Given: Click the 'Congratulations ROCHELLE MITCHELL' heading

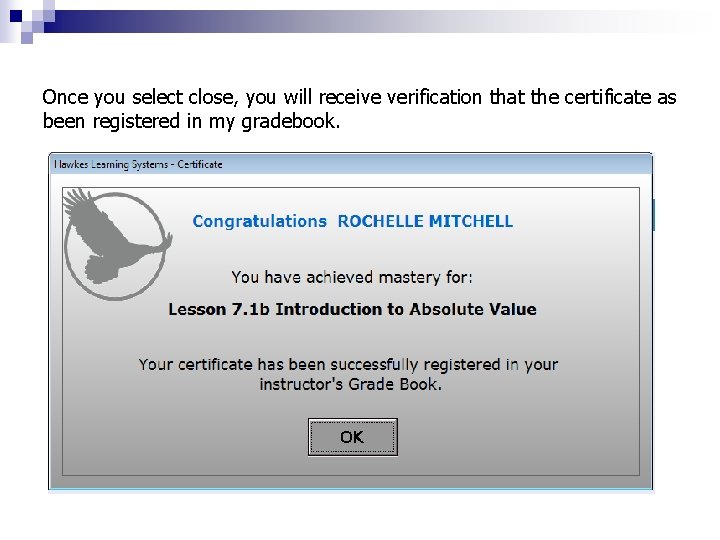Looking at the screenshot, I should click(352, 221).
